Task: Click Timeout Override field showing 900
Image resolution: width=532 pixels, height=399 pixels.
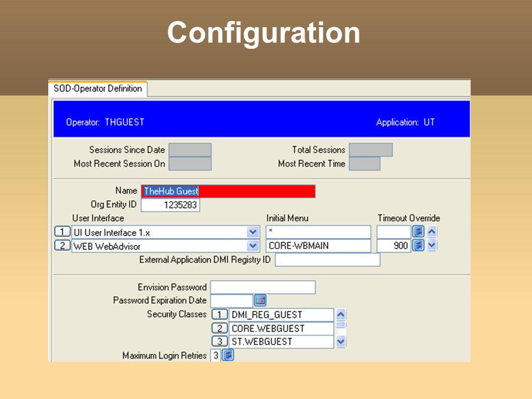Action: tap(394, 246)
